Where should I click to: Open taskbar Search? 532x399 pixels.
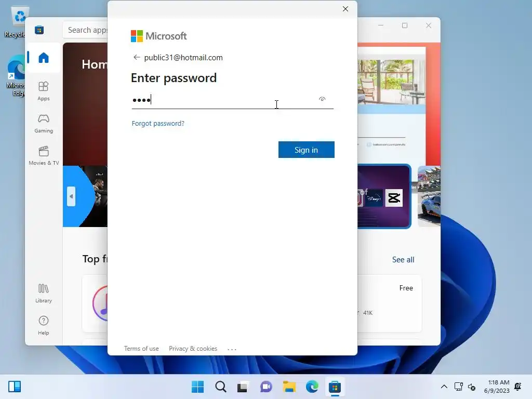point(220,387)
